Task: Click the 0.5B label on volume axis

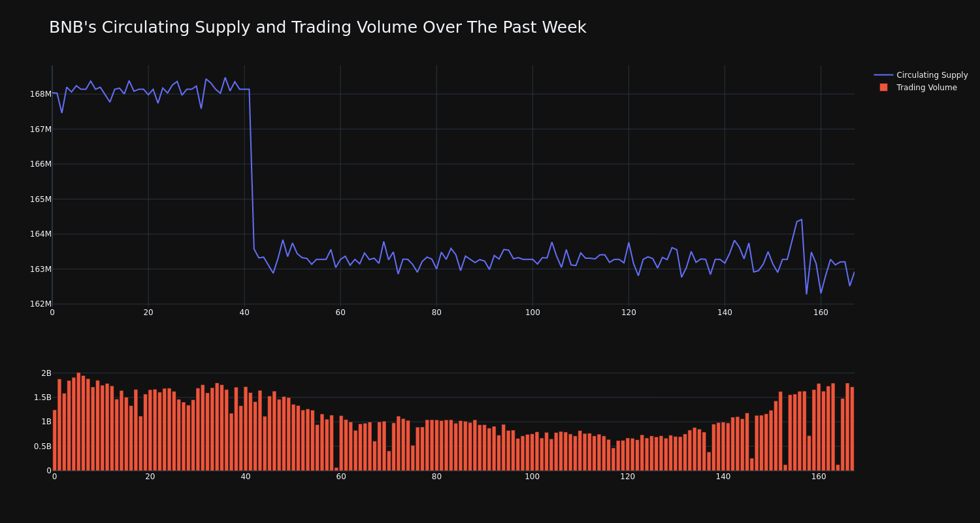Action: point(42,447)
